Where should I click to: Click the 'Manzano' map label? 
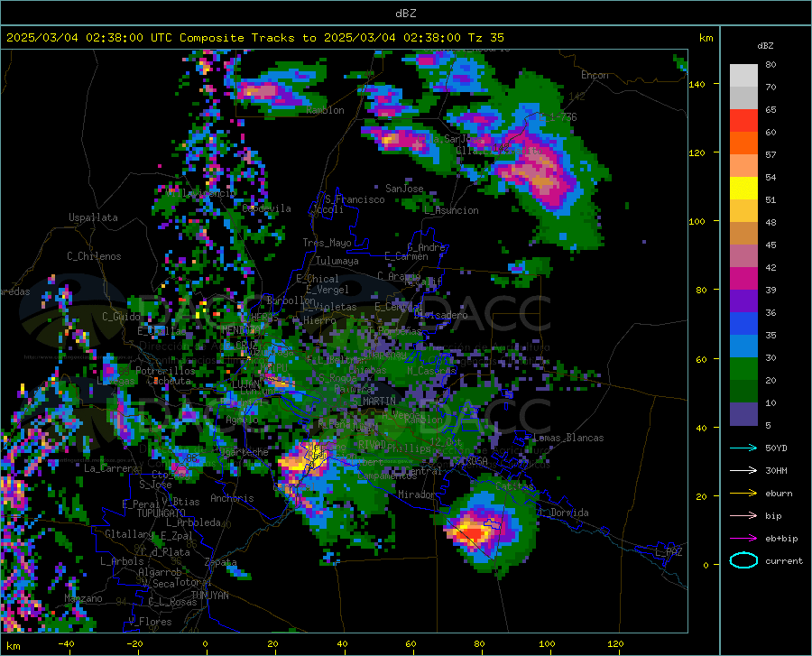click(83, 598)
